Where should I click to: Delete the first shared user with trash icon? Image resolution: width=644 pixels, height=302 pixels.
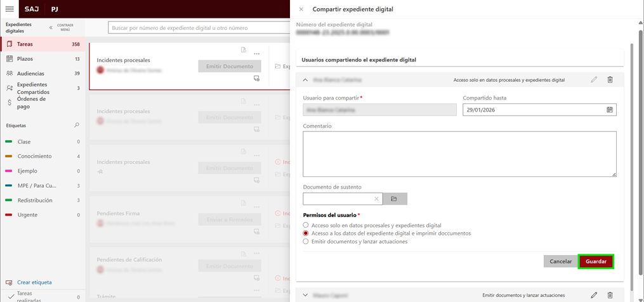tap(610, 80)
